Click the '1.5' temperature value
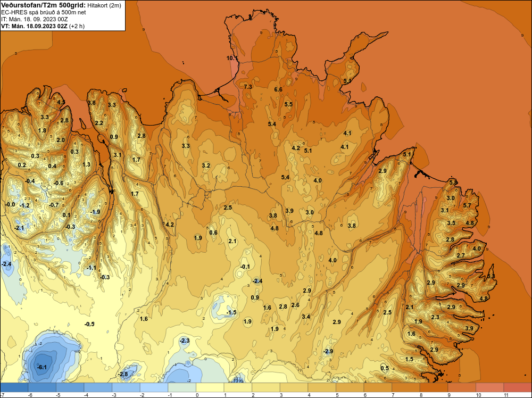Viewport: 532px width, 398px height. pos(410,359)
